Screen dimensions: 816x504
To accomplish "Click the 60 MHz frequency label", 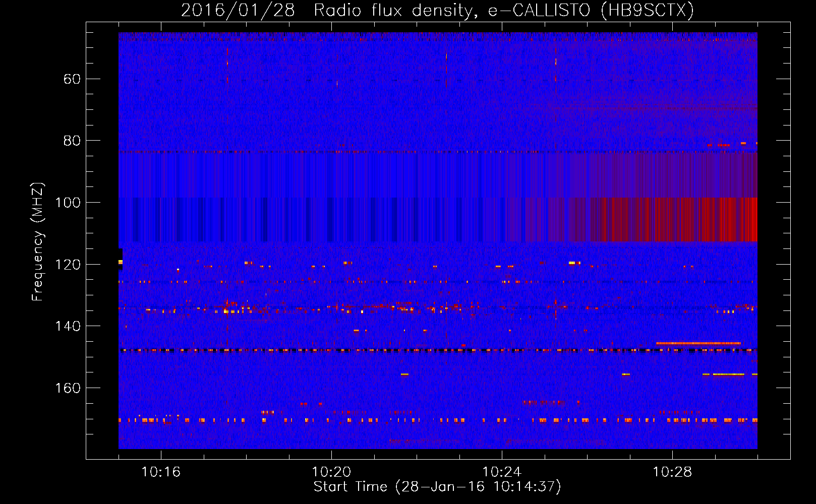I will (72, 79).
